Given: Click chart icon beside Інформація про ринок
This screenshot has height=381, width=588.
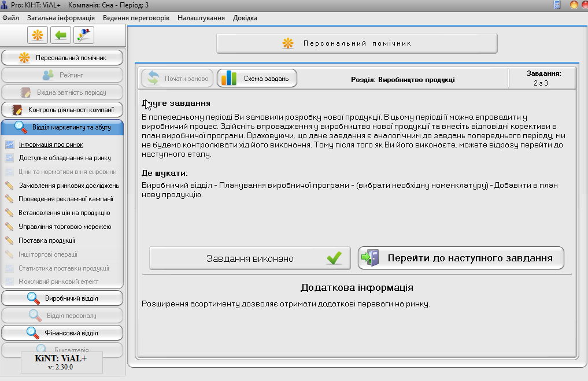Looking at the screenshot, I should coord(9,145).
